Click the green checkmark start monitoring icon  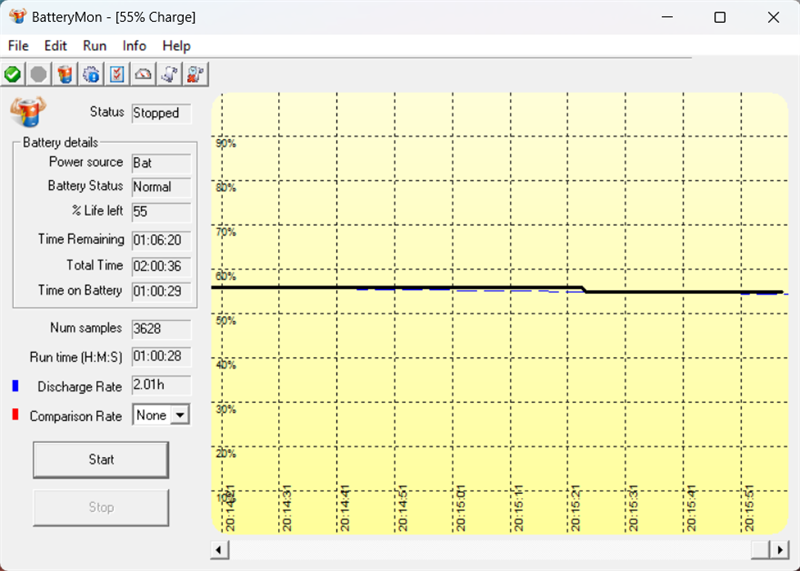[13, 74]
